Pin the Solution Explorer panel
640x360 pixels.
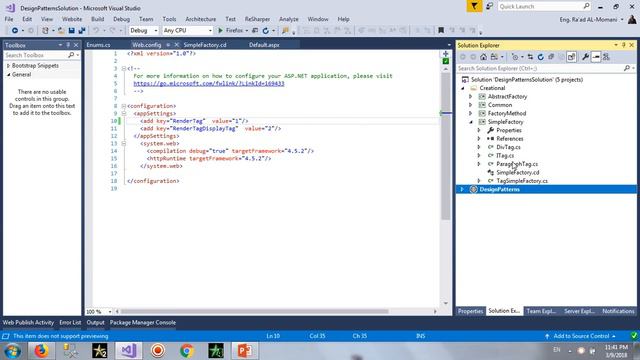pyautogui.click(x=624, y=45)
